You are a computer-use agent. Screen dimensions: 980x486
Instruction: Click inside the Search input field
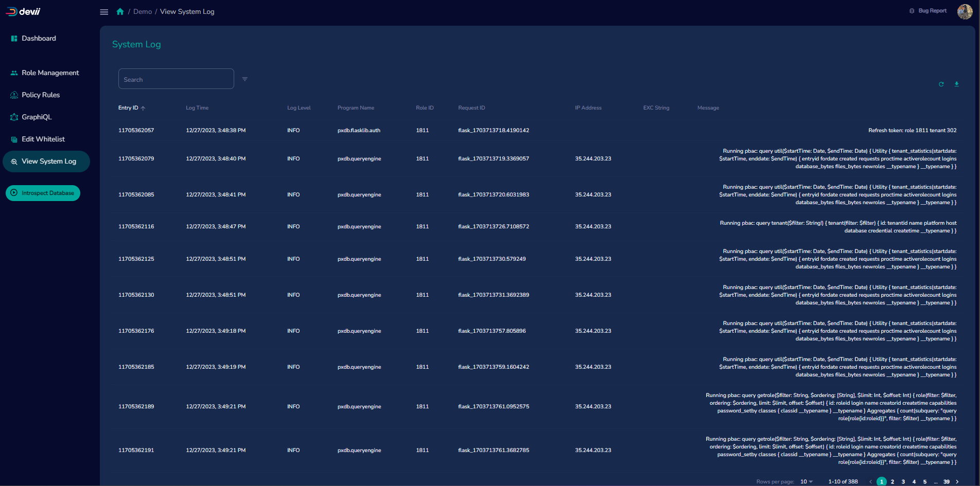click(x=176, y=79)
